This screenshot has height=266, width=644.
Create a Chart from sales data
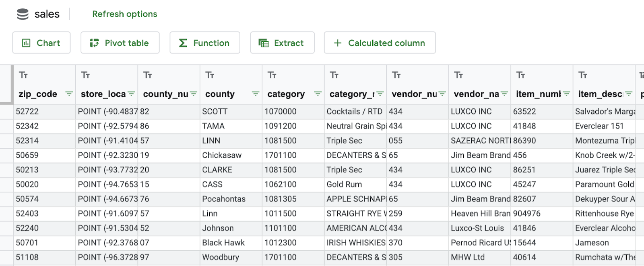(x=41, y=43)
